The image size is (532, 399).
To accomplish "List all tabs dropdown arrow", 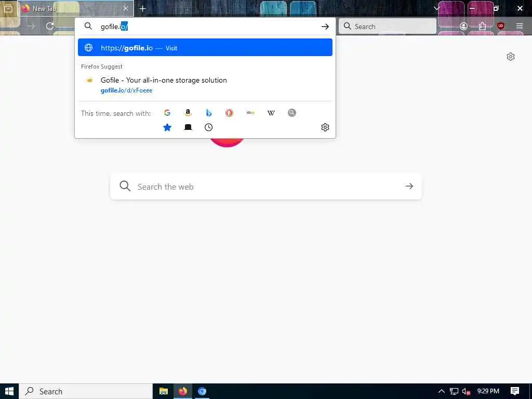I will pyautogui.click(x=436, y=8).
